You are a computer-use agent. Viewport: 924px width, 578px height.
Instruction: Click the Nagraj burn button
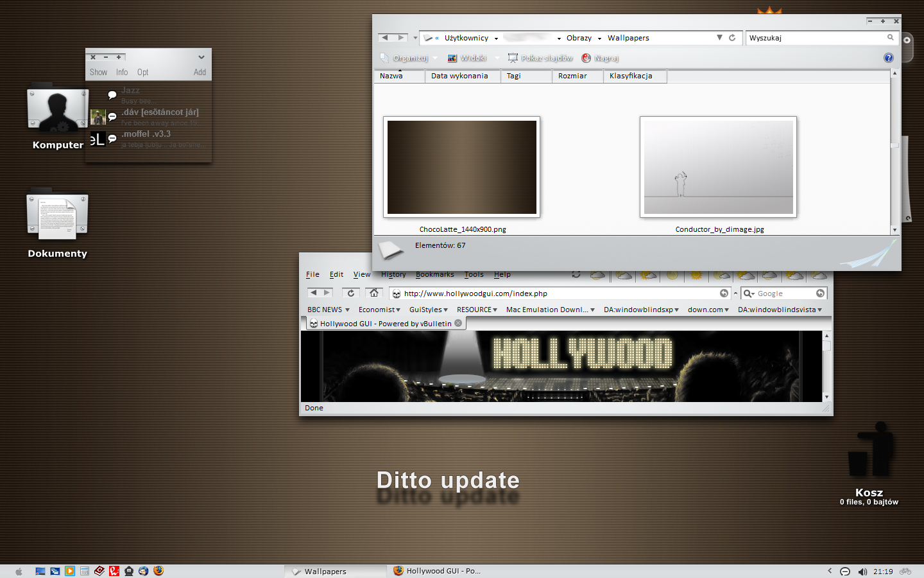pyautogui.click(x=600, y=58)
